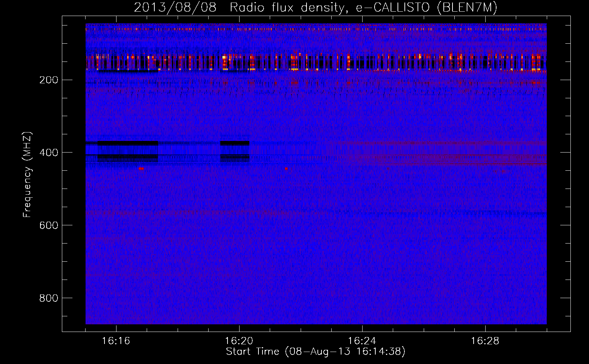Click the bright red-yellow interference band near 150 MHz
The image size is (589, 364).
(316, 62)
